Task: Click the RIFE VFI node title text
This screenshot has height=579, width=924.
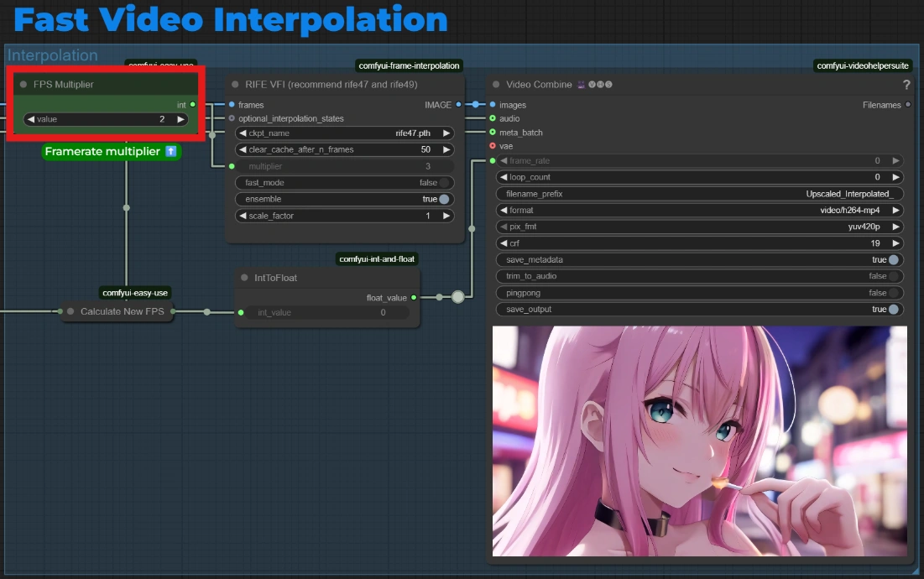Action: 331,84
